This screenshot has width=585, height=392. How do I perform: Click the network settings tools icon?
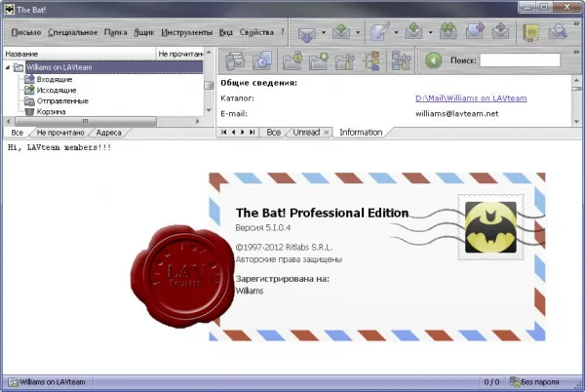click(x=401, y=60)
